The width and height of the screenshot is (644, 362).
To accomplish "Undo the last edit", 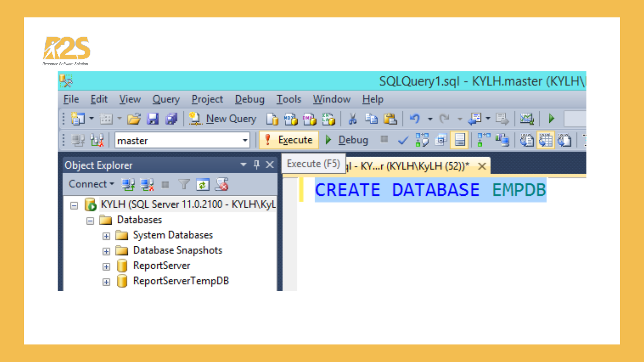I will (x=415, y=119).
